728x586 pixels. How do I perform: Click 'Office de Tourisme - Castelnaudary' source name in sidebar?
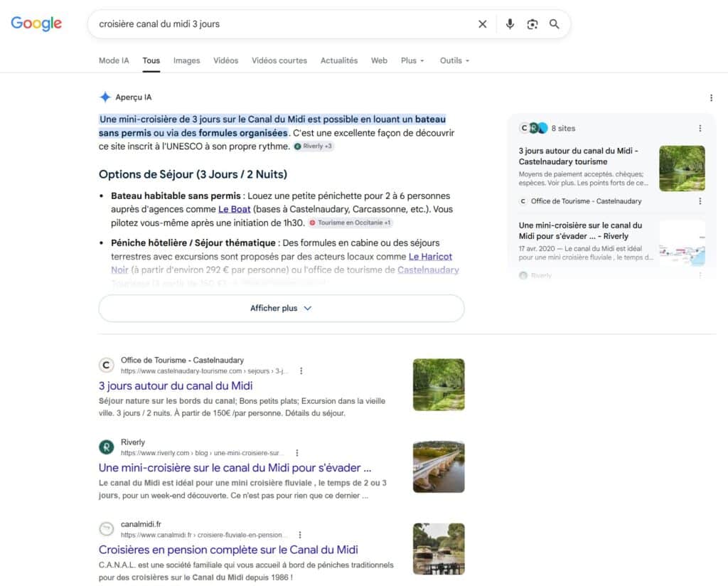pos(586,201)
